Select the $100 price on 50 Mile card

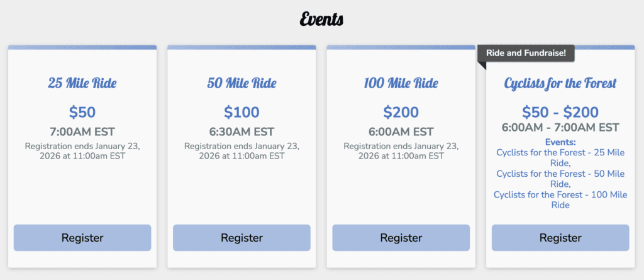pyautogui.click(x=241, y=112)
